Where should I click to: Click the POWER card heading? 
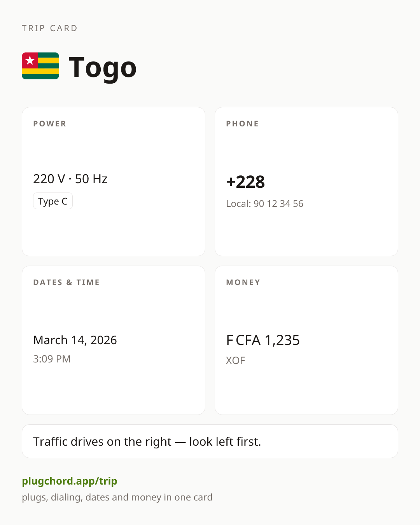pos(50,124)
